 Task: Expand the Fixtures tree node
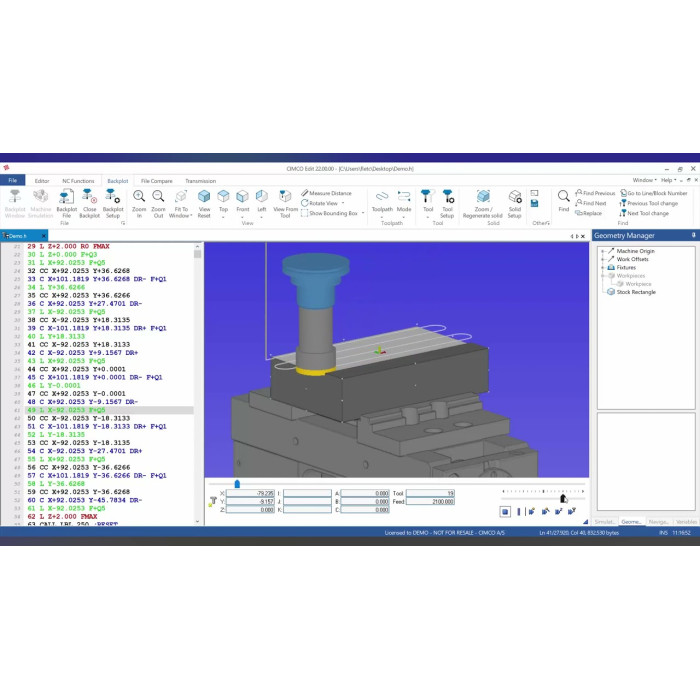(602, 267)
